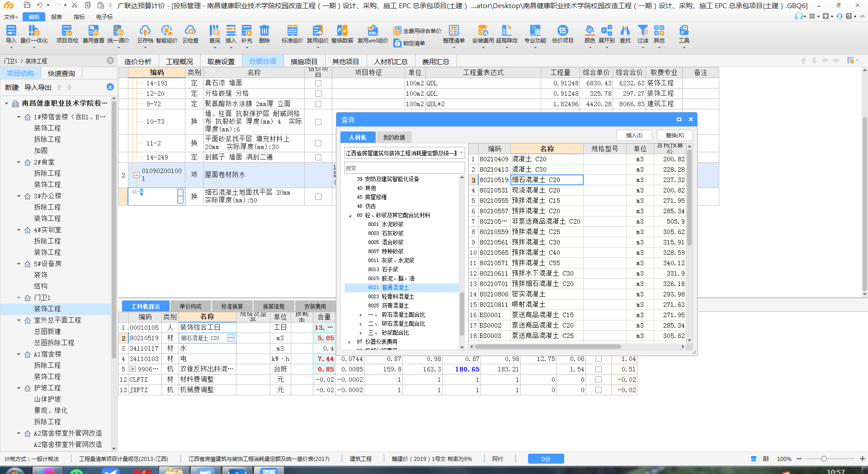
Task: Click the 整理清单 icon
Action: coord(454,34)
